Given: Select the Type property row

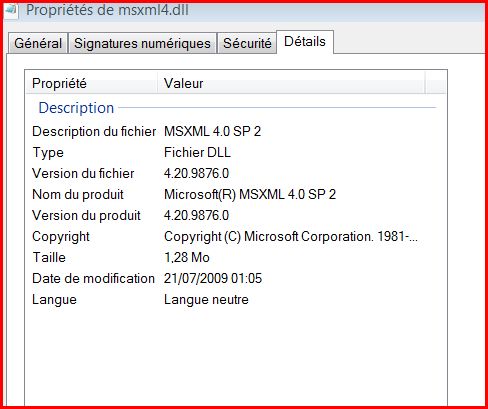Looking at the screenshot, I should click(235, 152).
